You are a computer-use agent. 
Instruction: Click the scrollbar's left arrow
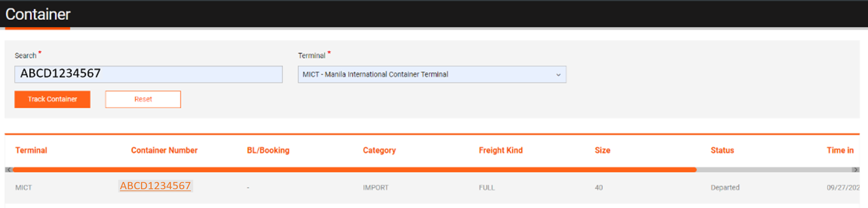coord(9,170)
